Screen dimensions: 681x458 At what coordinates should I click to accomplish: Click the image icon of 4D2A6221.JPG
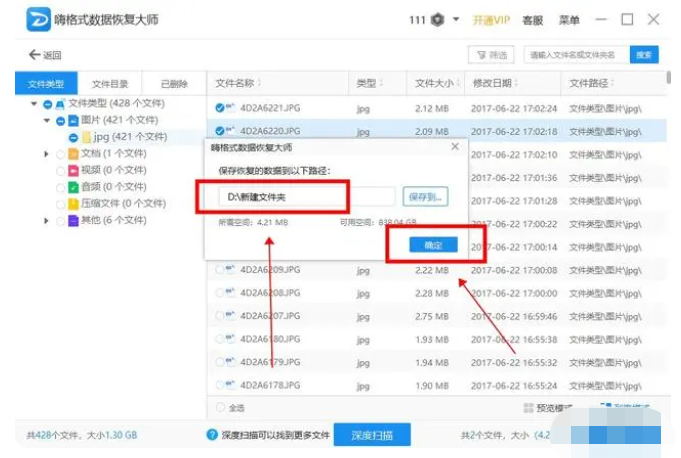[230, 107]
